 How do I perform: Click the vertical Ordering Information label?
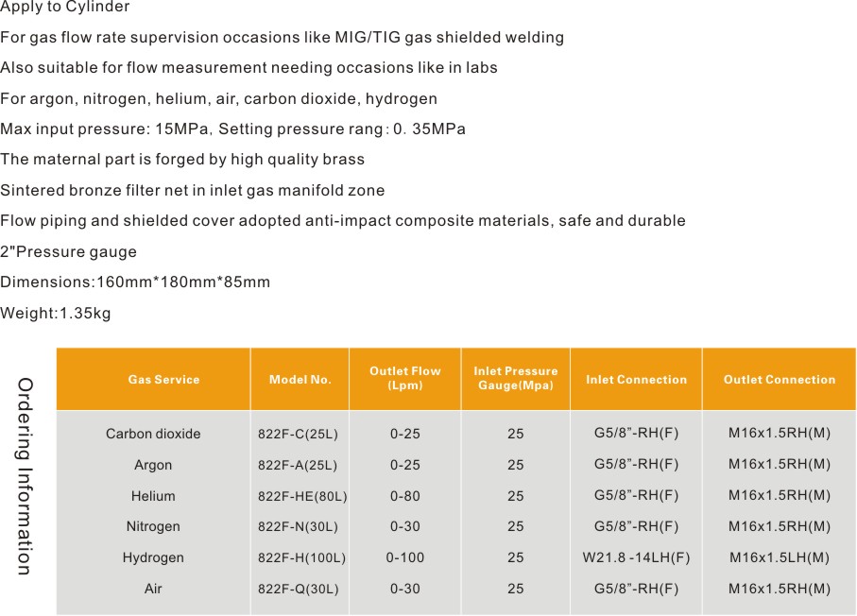click(26, 476)
